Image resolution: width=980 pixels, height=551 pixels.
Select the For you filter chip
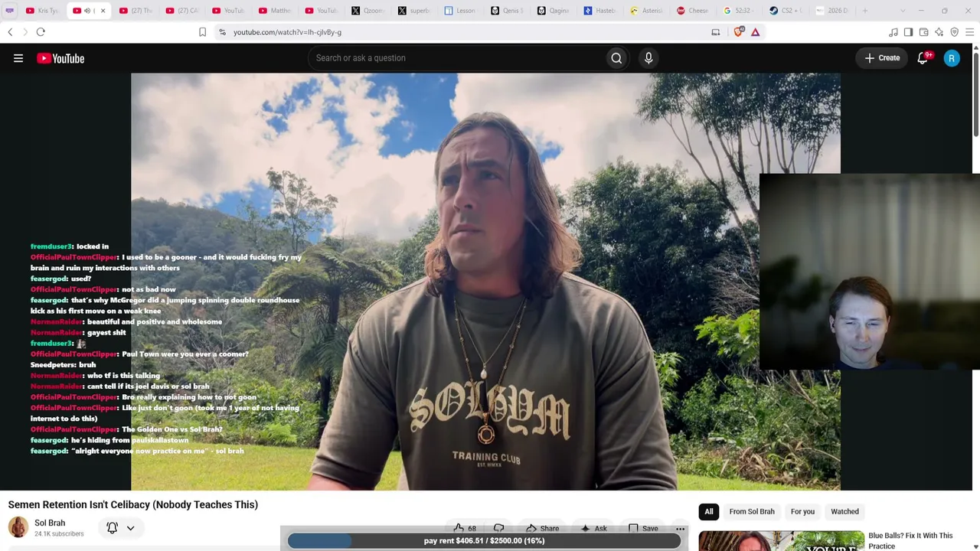click(x=802, y=511)
